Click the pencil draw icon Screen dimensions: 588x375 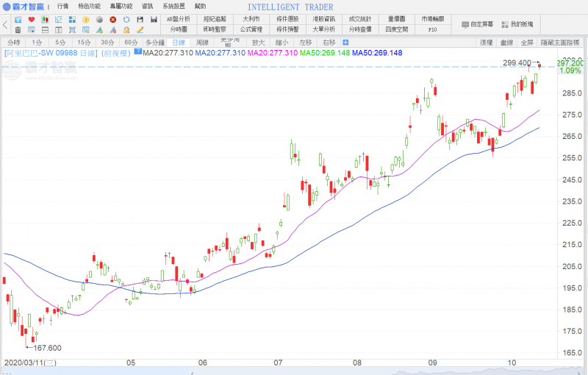[x=140, y=30]
